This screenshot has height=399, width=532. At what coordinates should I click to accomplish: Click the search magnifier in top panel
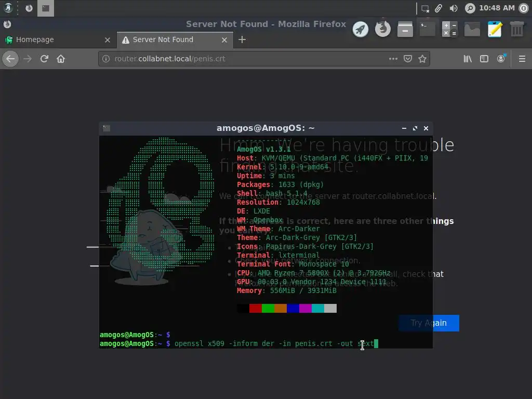470,8
